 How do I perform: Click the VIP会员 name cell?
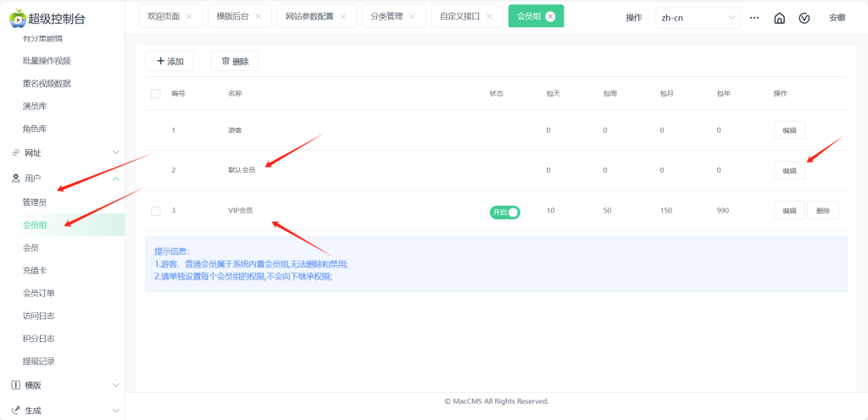click(x=241, y=211)
